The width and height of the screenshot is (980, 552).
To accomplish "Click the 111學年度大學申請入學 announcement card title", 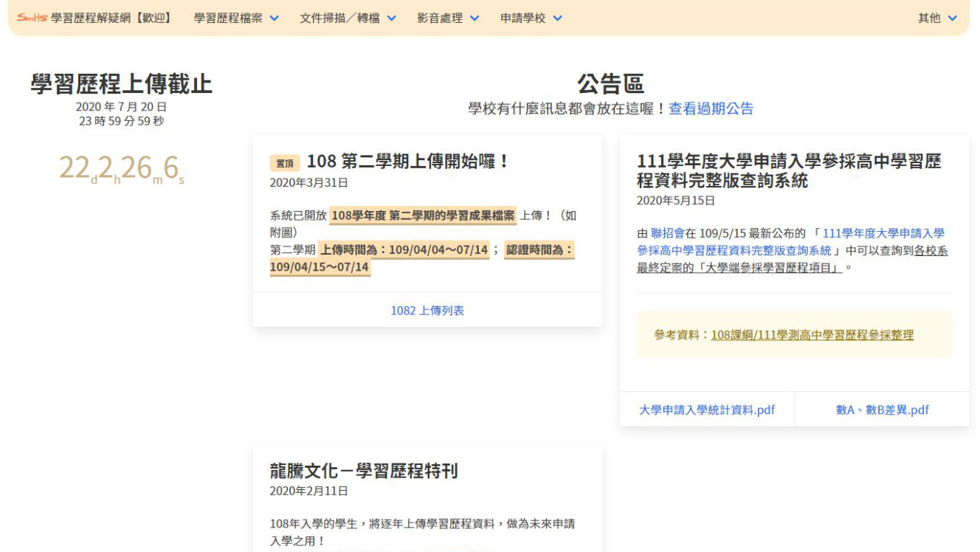I will [x=789, y=170].
